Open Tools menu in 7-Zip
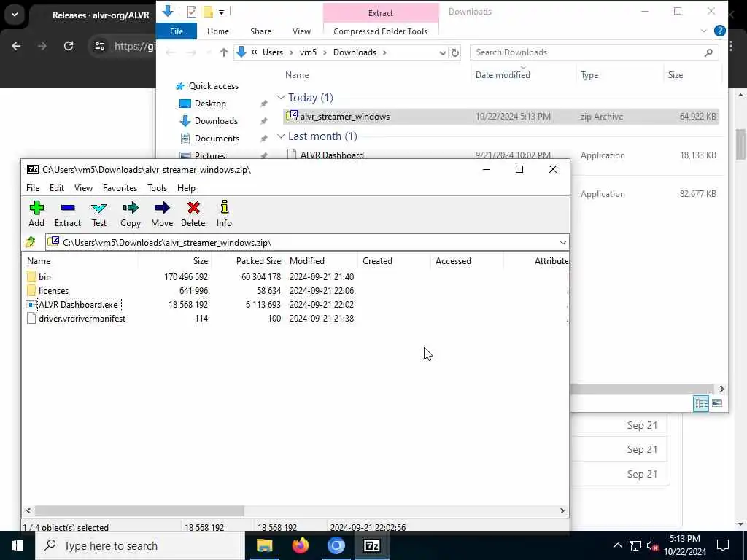This screenshot has height=560, width=747. (x=157, y=188)
